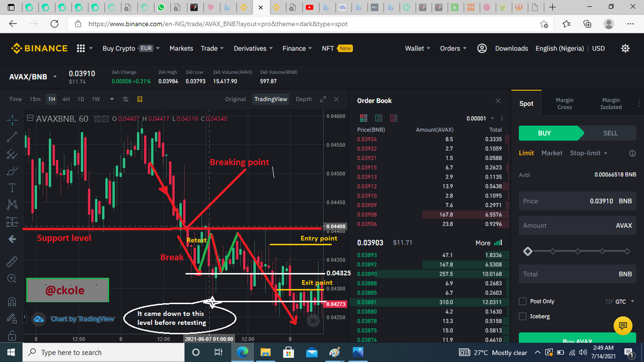Click the order type info icon
The height and width of the screenshot is (362, 644).
pyautogui.click(x=632, y=153)
